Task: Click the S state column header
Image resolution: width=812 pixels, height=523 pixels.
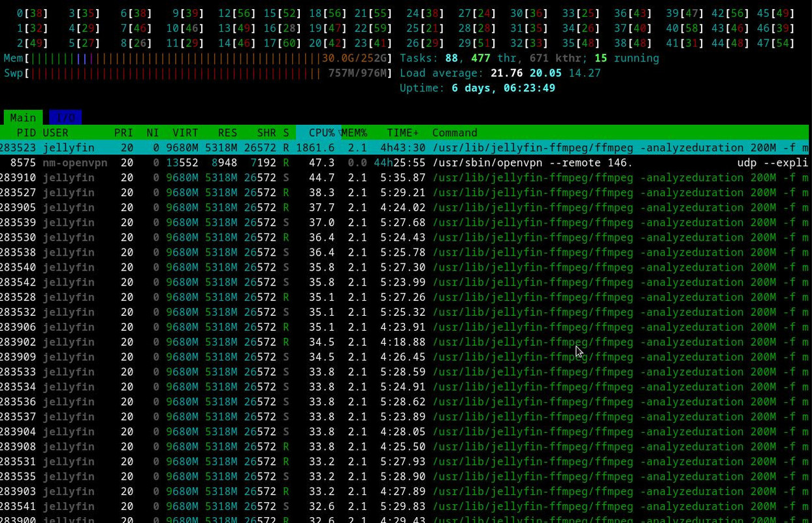Action: tap(286, 133)
